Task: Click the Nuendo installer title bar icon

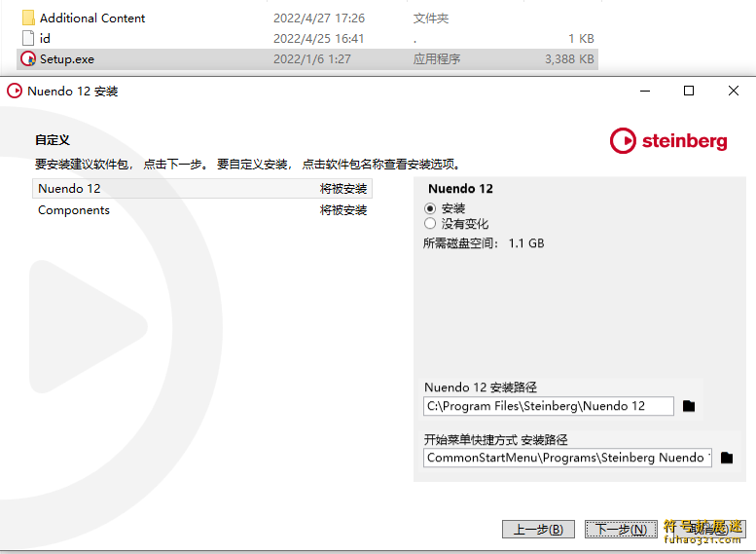Action: 15,91
